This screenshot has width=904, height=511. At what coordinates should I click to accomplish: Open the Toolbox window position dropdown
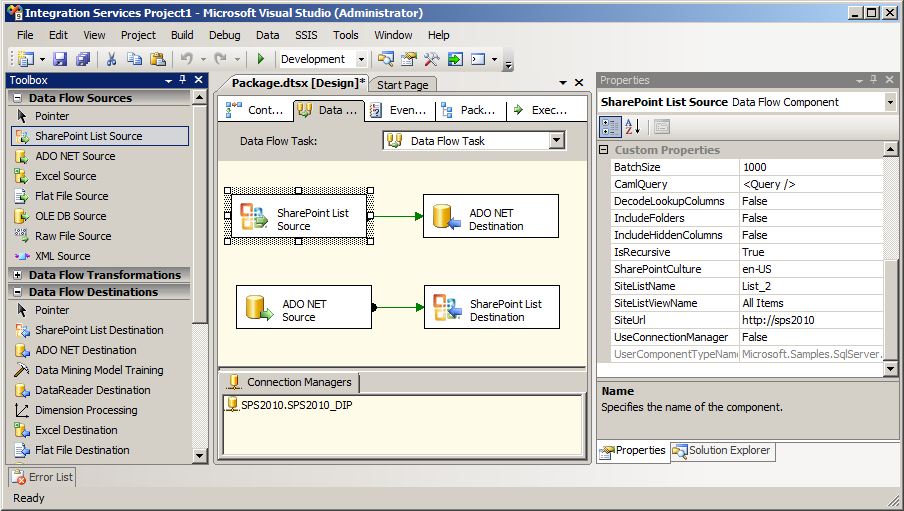coord(168,80)
